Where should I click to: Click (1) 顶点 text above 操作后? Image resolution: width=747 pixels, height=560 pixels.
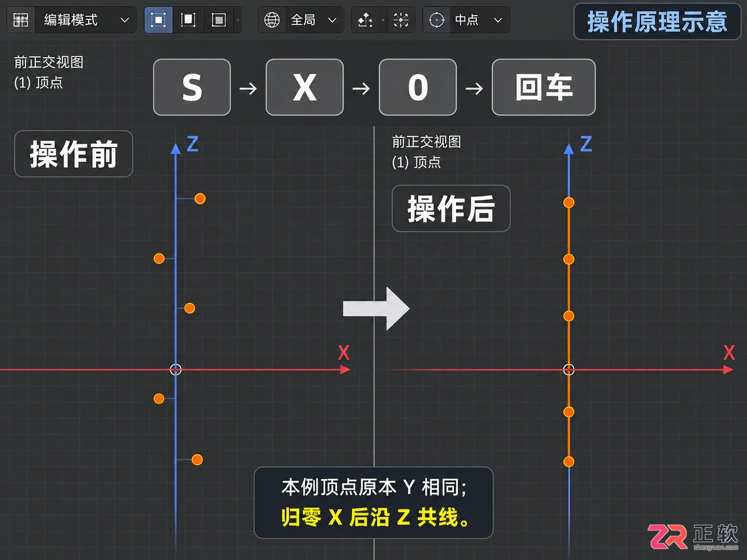point(416,162)
